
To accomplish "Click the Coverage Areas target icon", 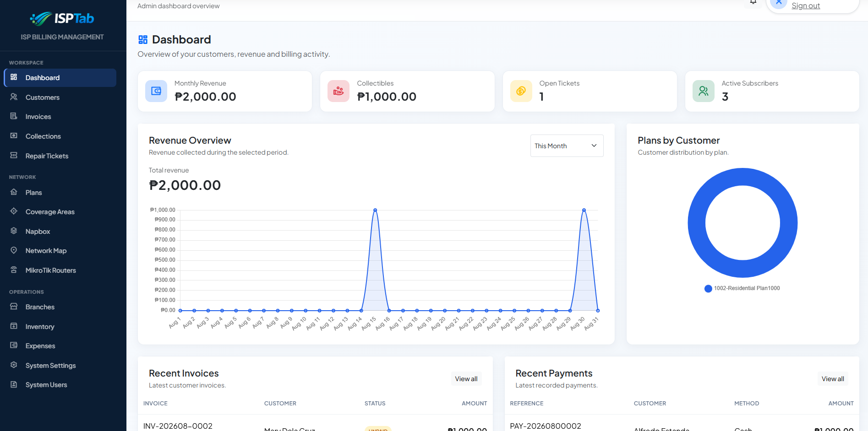I will pyautogui.click(x=14, y=211).
